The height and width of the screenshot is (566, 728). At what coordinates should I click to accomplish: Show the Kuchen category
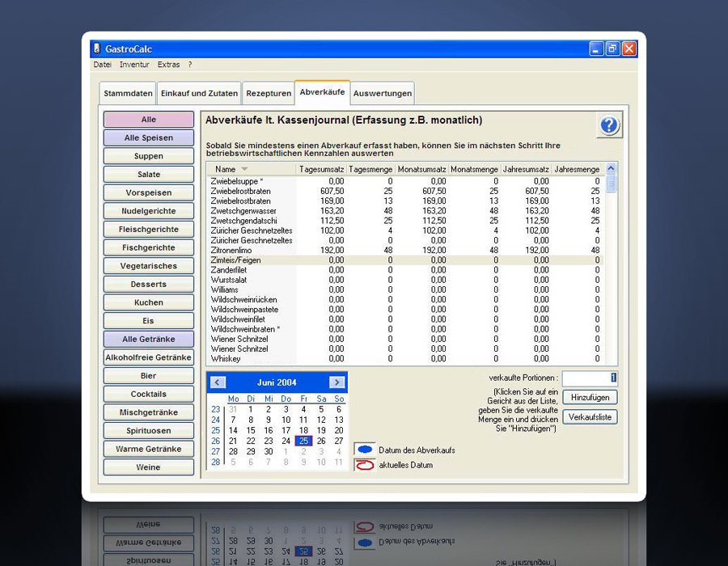[149, 302]
